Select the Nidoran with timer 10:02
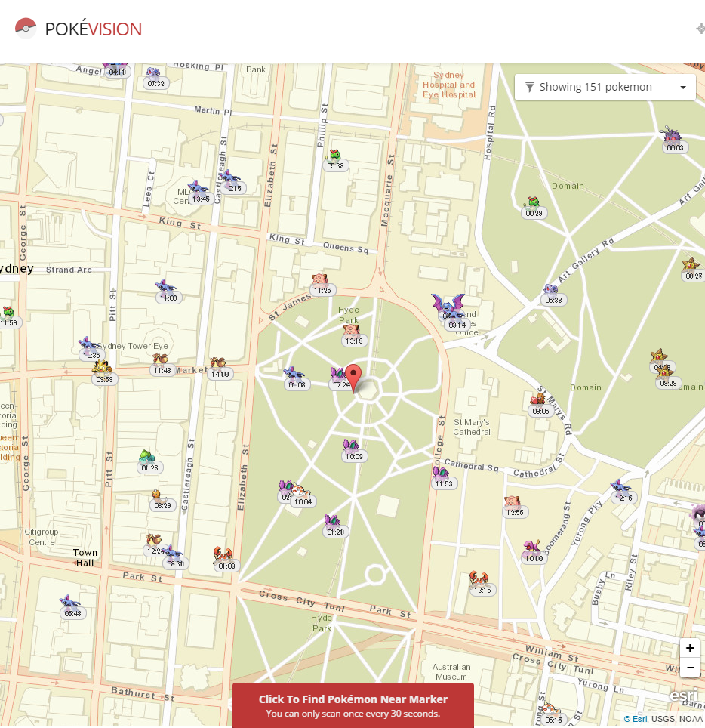 354,451
